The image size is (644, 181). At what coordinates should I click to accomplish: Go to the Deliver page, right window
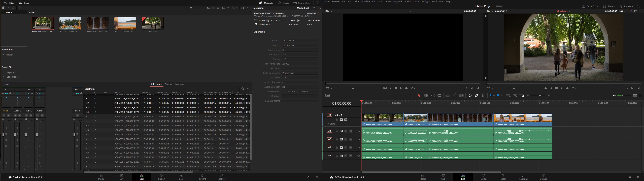click(x=543, y=177)
